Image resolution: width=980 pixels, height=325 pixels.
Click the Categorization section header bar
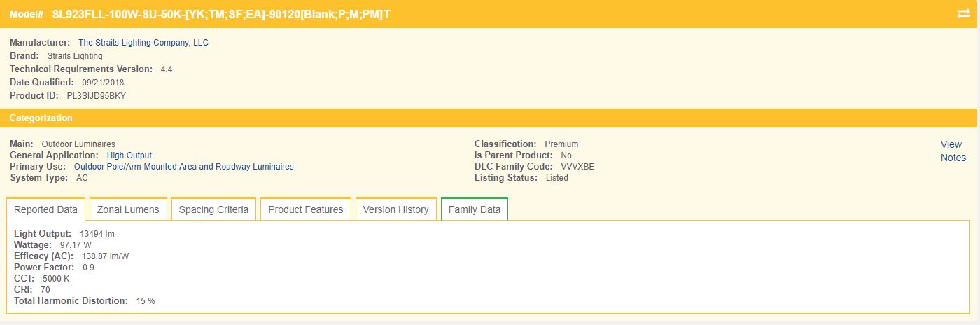click(x=490, y=118)
